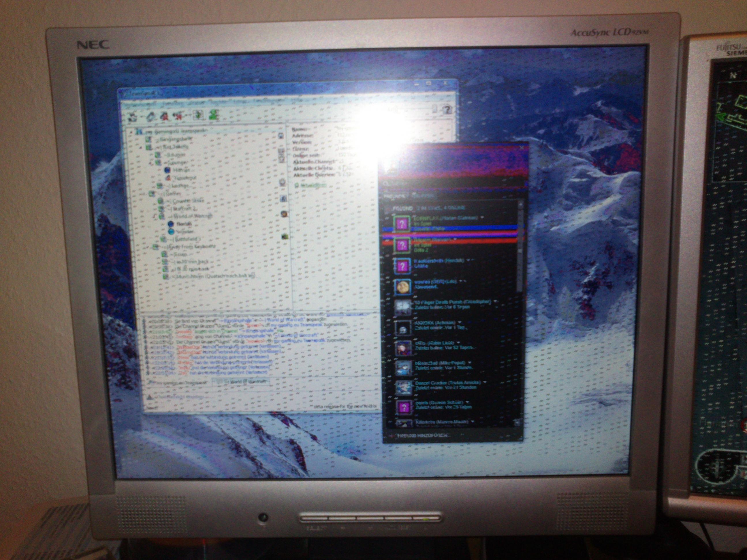This screenshot has height=560, width=747.
Task: Collapse the World of Warcraft channel
Action: pos(155,216)
